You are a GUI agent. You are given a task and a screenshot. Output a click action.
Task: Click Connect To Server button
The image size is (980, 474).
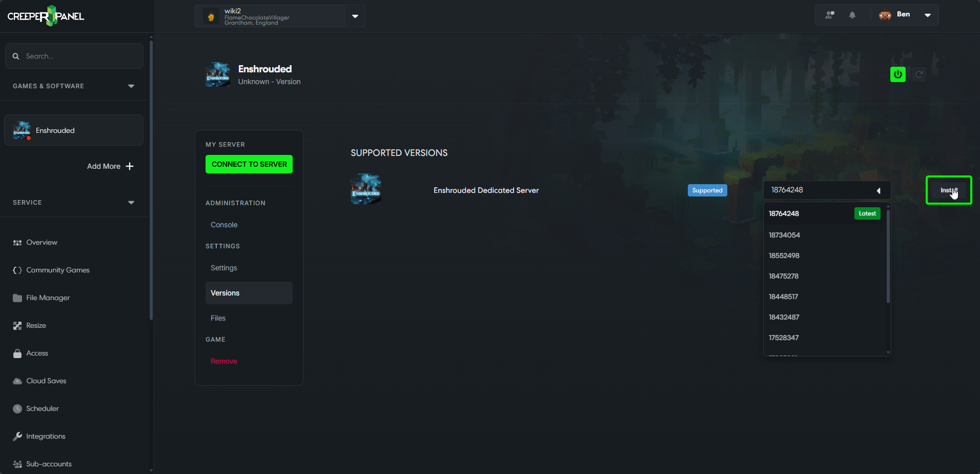[249, 164]
